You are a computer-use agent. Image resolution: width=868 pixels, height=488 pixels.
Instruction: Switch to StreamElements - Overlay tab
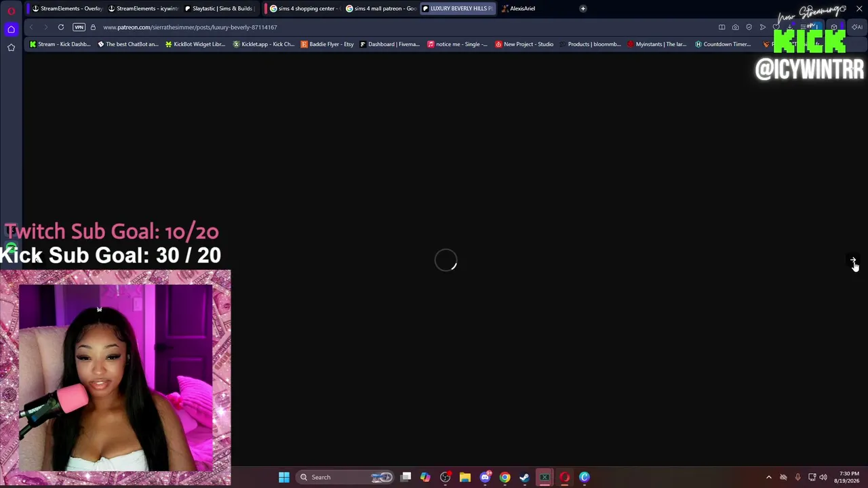pos(67,9)
